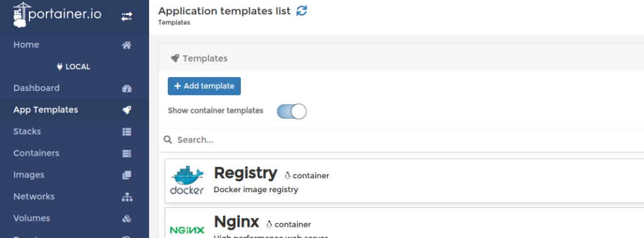This screenshot has width=644, height=238.
Task: Click the Home house icon
Action: [127, 45]
